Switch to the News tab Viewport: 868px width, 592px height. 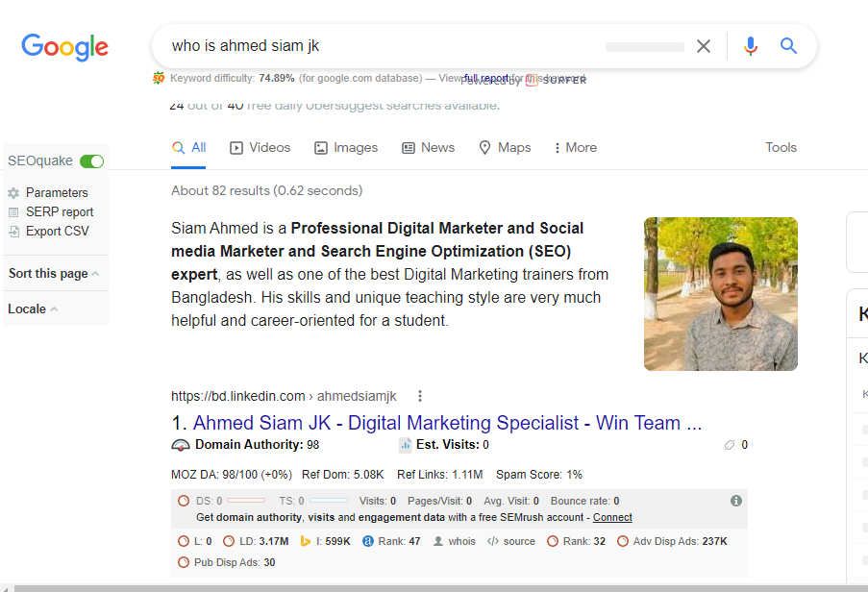tap(429, 148)
